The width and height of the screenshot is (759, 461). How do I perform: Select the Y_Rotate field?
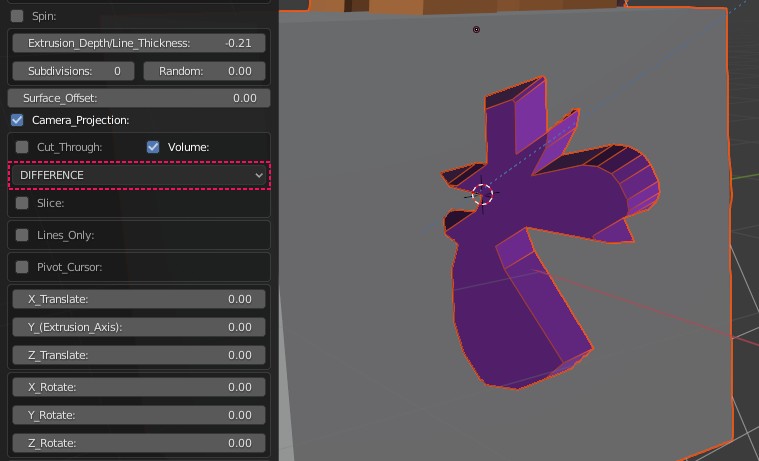[x=138, y=415]
